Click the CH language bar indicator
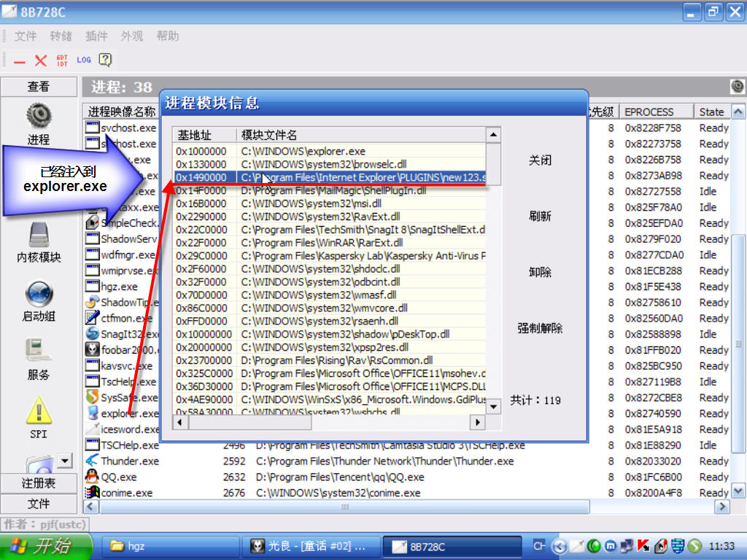 click(539, 545)
